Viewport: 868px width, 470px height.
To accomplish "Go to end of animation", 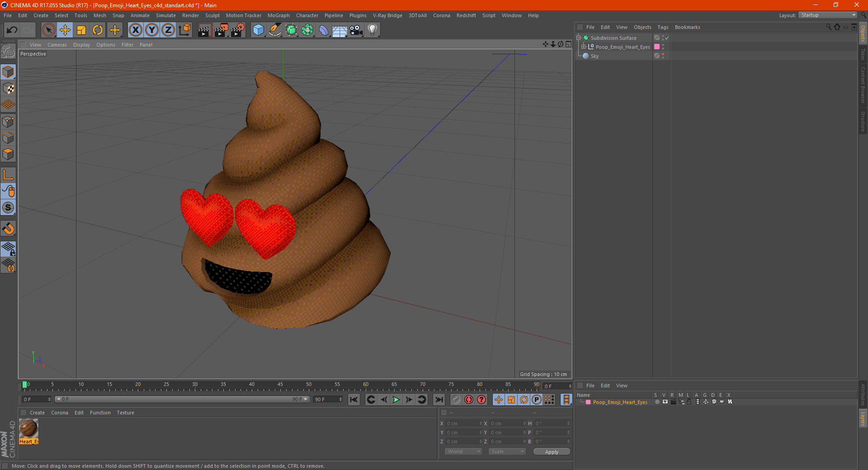I will coord(439,399).
